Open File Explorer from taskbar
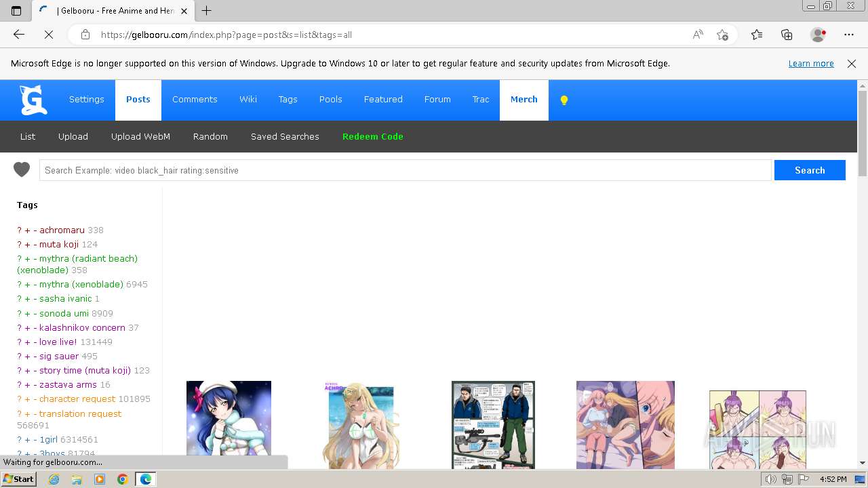Viewport: 868px width, 488px height. click(x=77, y=479)
